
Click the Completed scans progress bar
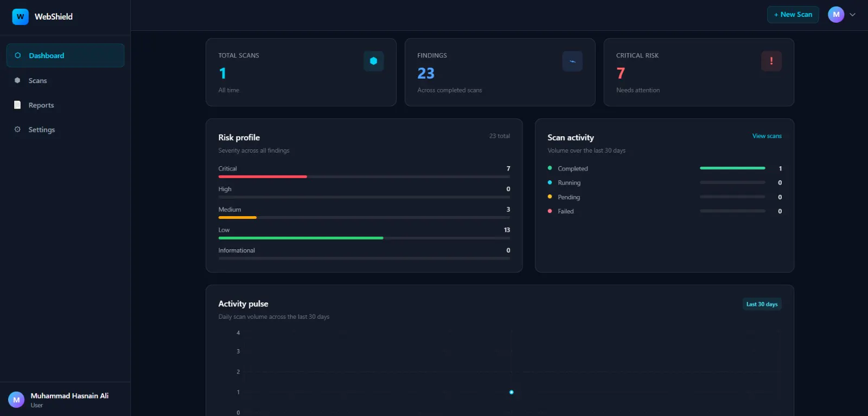pyautogui.click(x=732, y=168)
